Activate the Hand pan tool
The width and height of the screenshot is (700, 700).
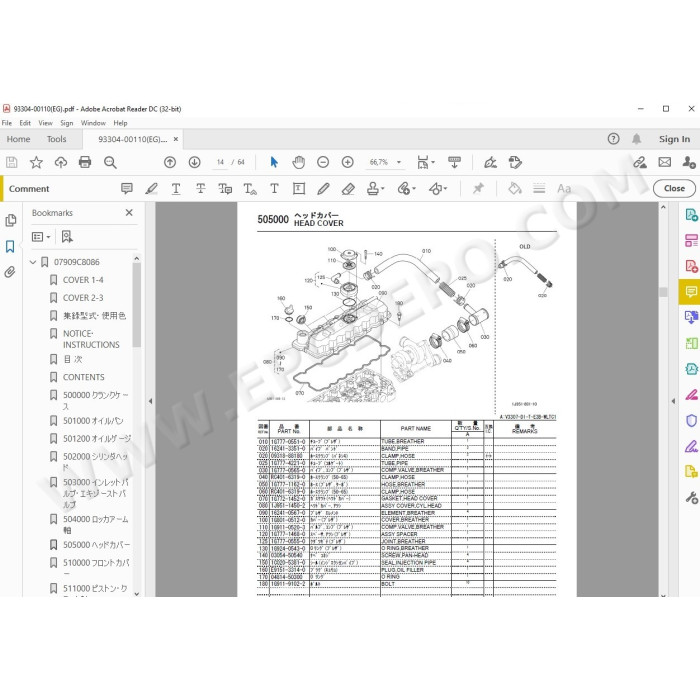(x=299, y=162)
